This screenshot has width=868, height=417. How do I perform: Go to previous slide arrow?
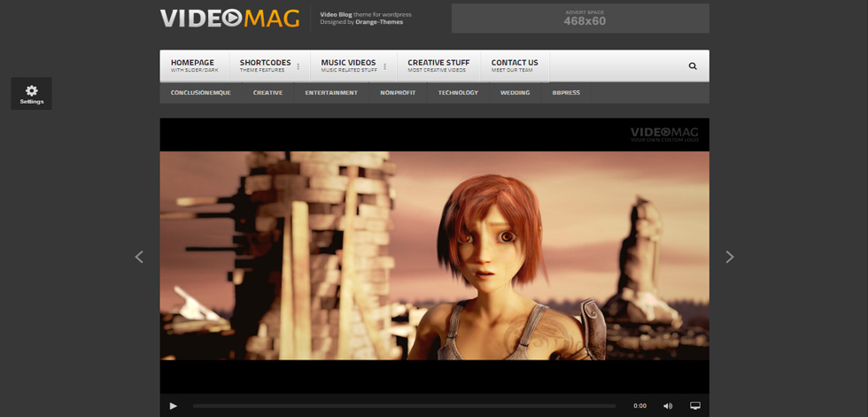click(139, 257)
